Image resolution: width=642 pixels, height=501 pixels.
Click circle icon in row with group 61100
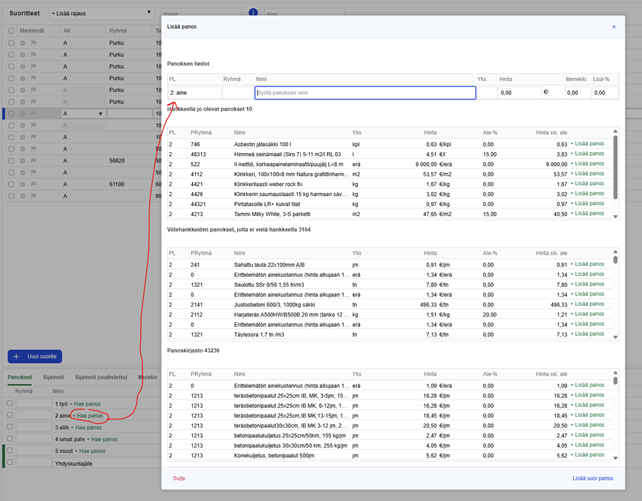pyautogui.click(x=23, y=184)
